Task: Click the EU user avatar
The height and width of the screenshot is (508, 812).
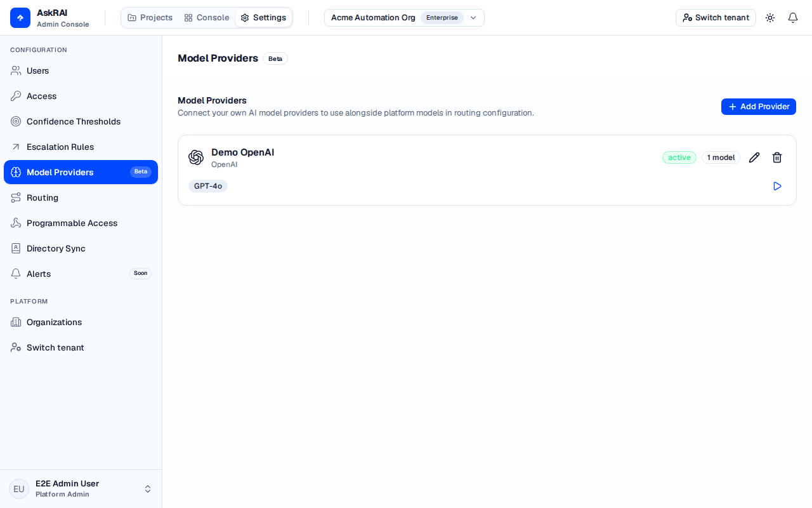Action: click(19, 489)
